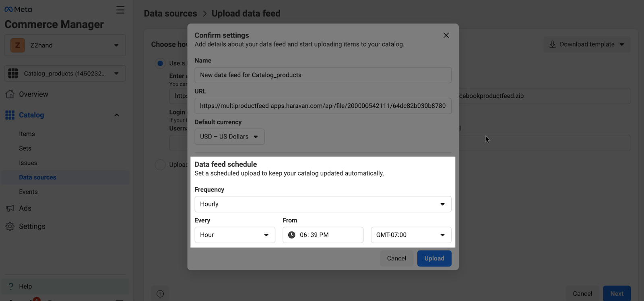Close the Confirm settings dialog with X

pos(446,35)
